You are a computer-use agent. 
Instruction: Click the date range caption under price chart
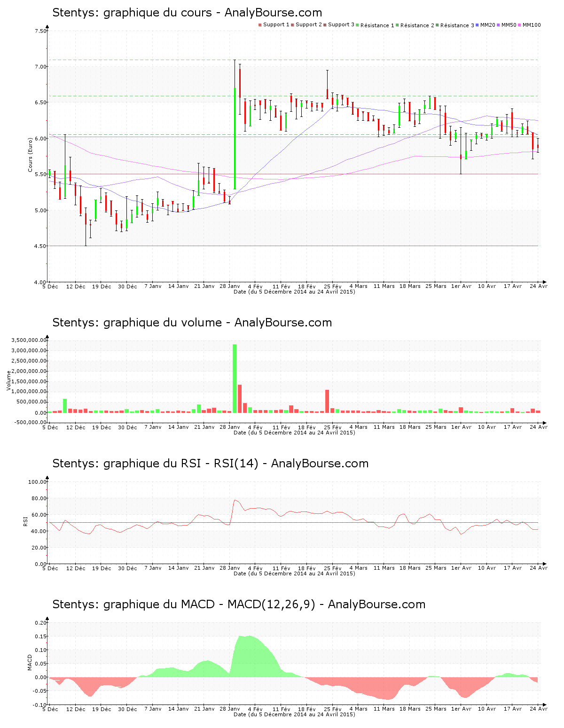[x=294, y=292]
